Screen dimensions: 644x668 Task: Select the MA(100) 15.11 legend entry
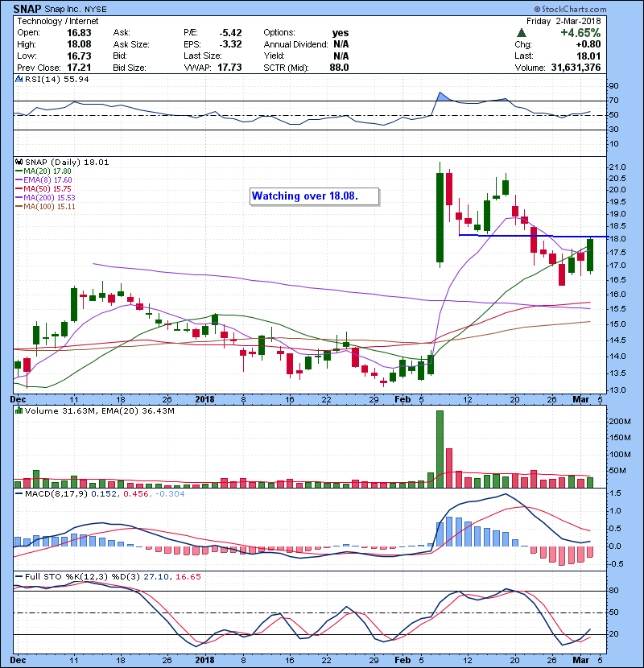(x=45, y=207)
